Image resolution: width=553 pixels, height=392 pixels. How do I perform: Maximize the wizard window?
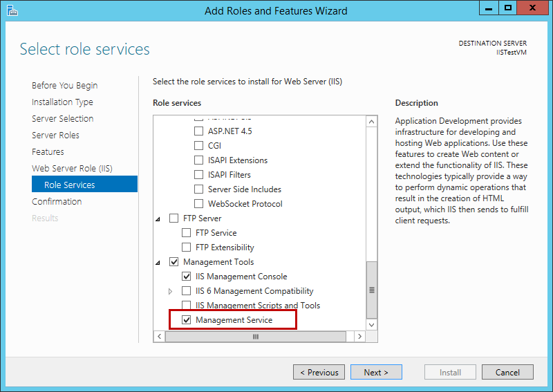(x=508, y=8)
